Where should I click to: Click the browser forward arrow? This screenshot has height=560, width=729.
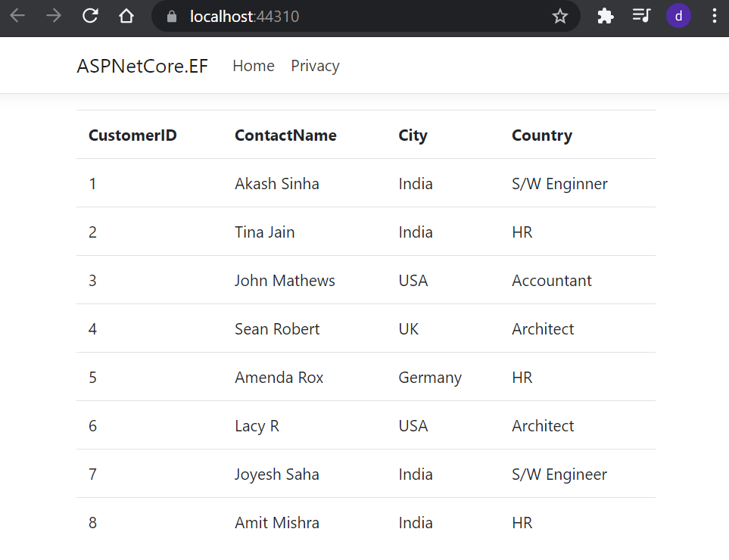pos(54,16)
